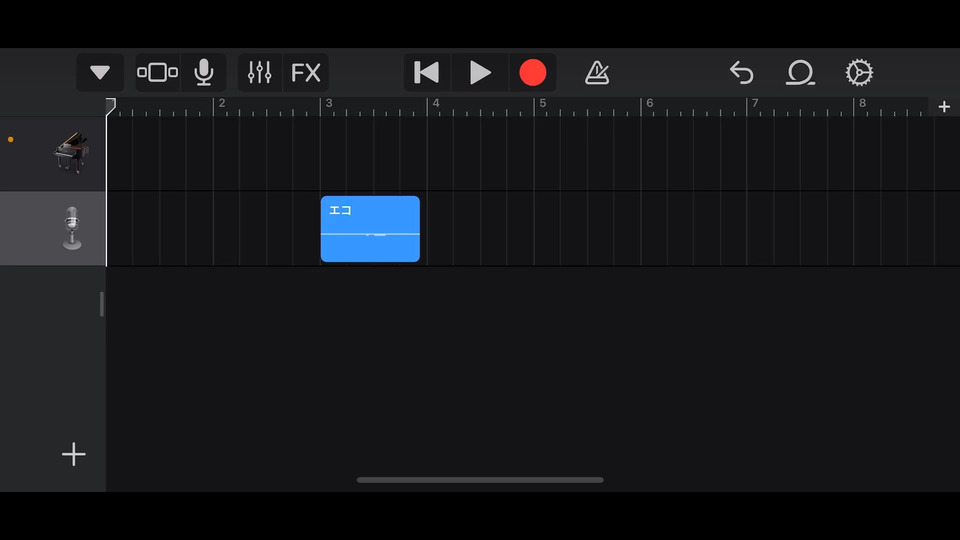Select the microphone audio track header

[x=55, y=229]
